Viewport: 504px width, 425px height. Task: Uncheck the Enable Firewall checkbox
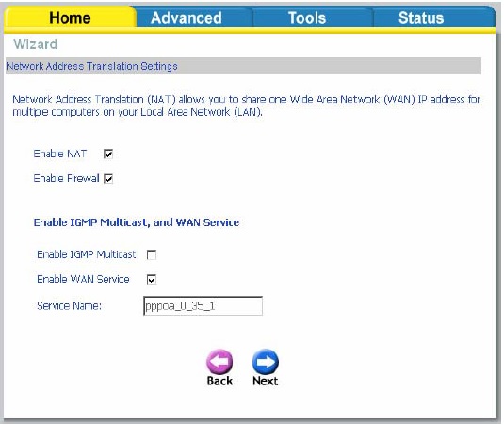(108, 178)
